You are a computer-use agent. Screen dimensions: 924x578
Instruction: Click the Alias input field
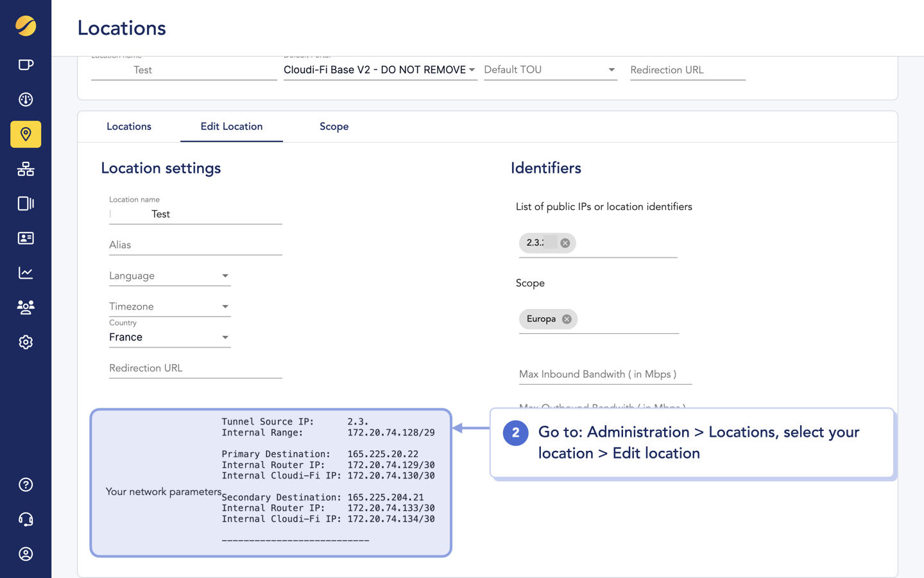click(x=196, y=245)
